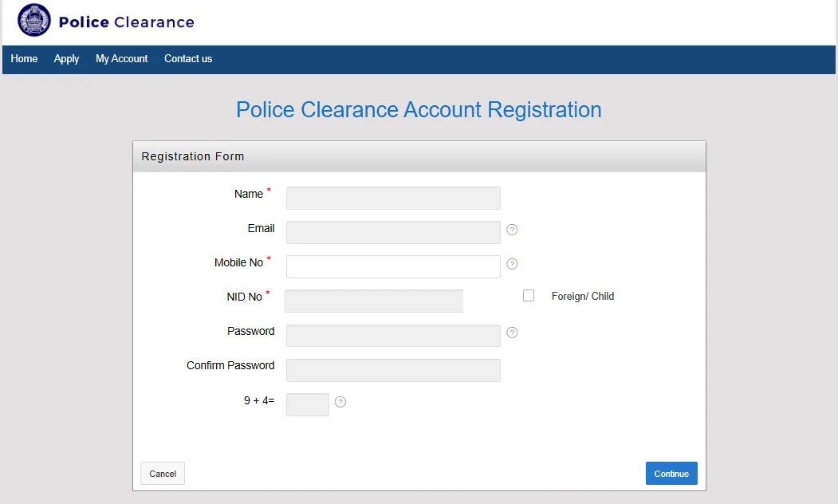Click the Confirm Password label
Image resolution: width=838 pixels, height=504 pixels.
[230, 365]
